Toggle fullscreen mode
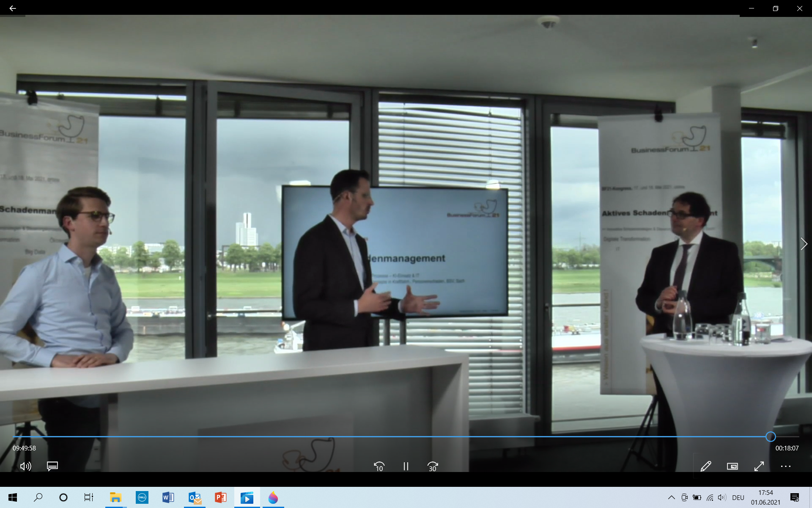This screenshot has width=812, height=508. click(759, 466)
